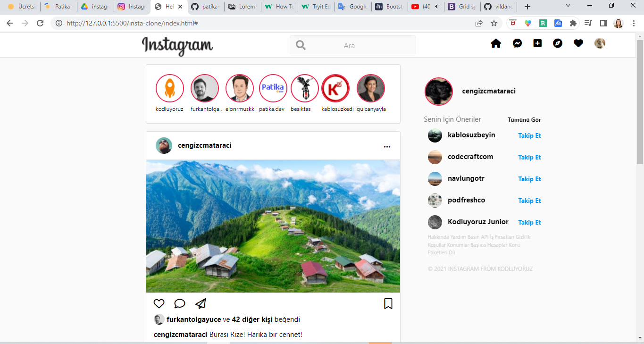Click furkantolgayuce in the likes line
644x344 pixels.
(193, 319)
